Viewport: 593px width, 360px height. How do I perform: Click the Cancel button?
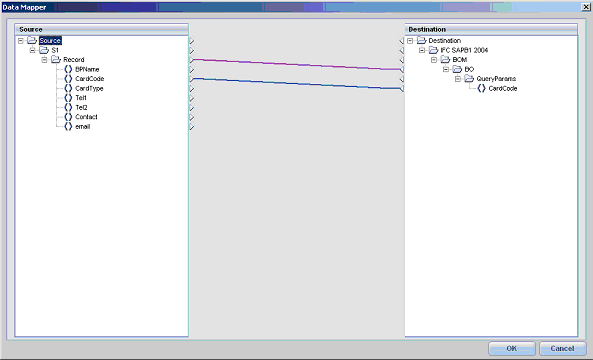(562, 348)
